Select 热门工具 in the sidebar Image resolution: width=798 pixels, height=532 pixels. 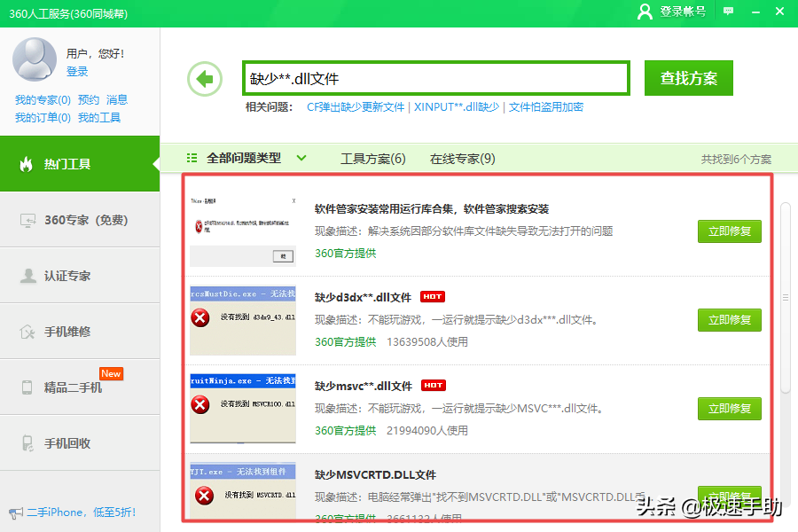click(80, 164)
